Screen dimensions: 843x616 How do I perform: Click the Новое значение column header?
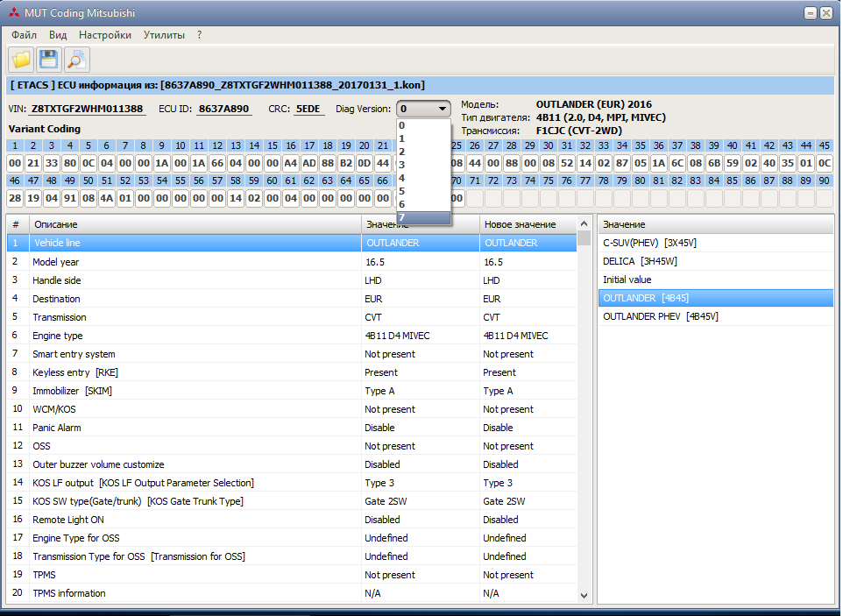tap(528, 224)
